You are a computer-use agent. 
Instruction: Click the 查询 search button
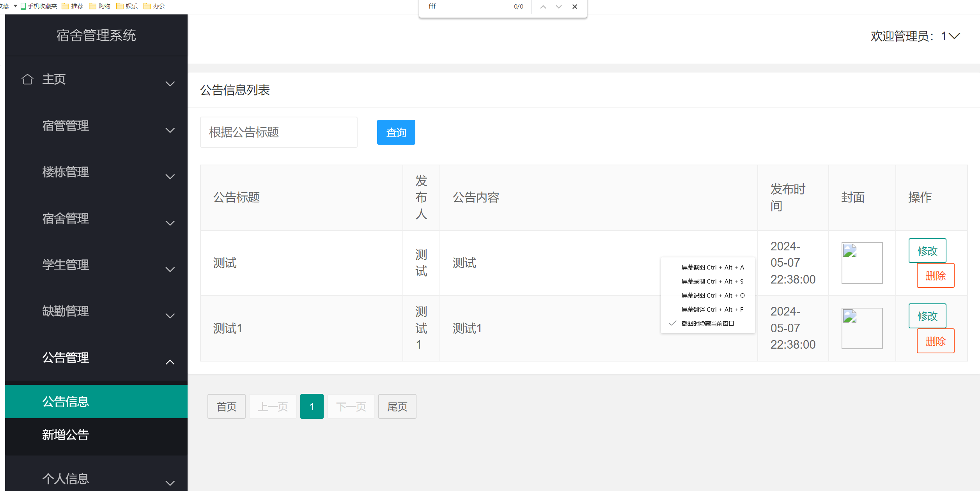pos(396,132)
